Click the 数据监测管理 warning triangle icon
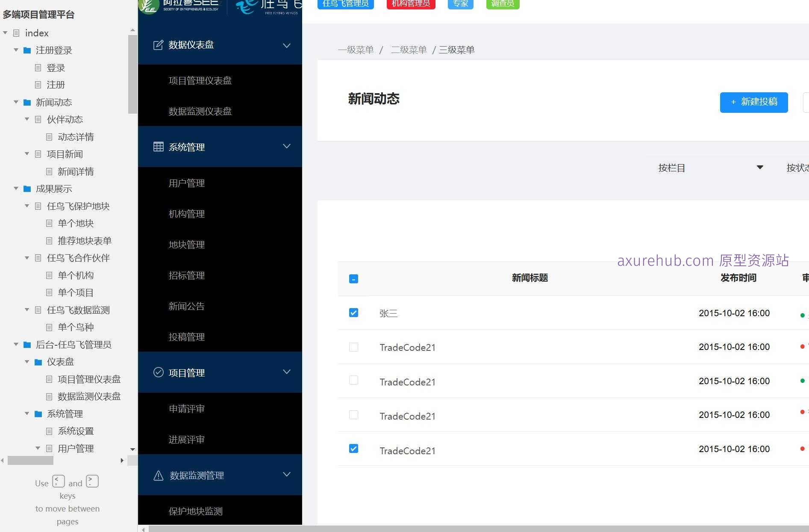The height and width of the screenshot is (532, 809). (159, 475)
